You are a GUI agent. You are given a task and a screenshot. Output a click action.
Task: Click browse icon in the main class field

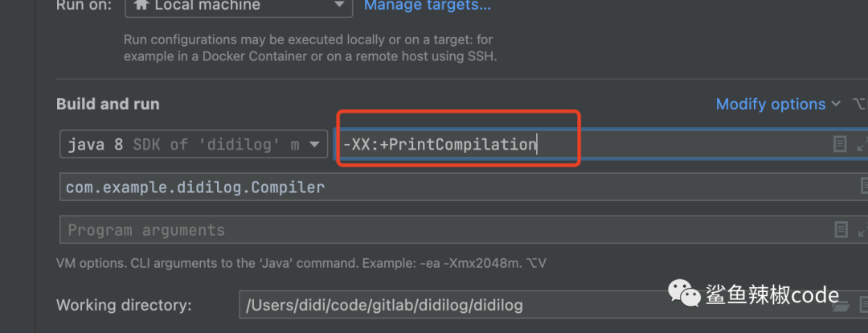point(863,187)
